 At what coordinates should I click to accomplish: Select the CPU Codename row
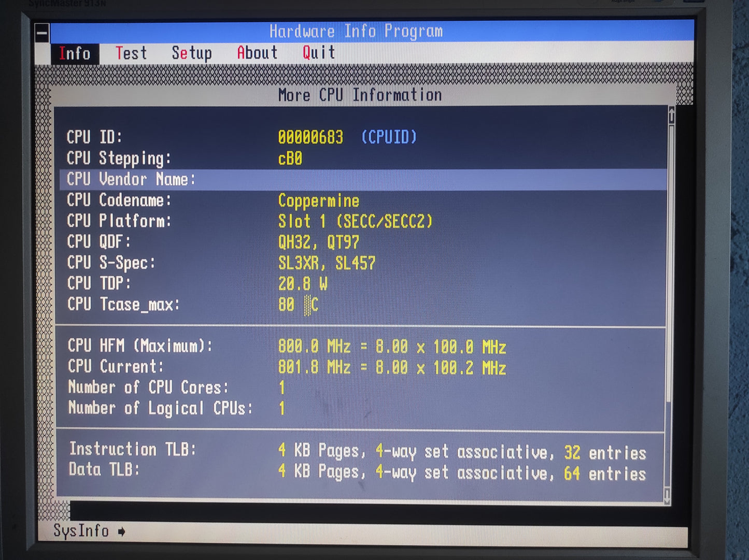156,200
